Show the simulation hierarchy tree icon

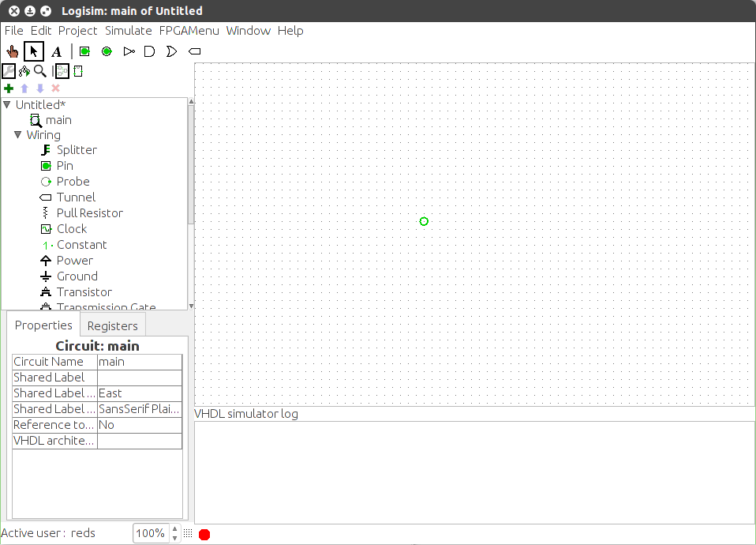pos(24,71)
